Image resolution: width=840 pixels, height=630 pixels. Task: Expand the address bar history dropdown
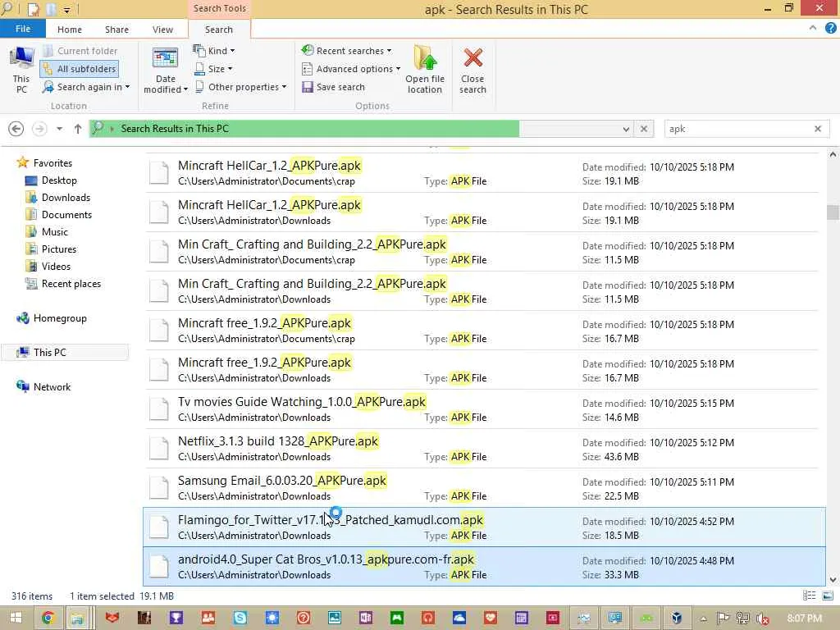point(626,129)
